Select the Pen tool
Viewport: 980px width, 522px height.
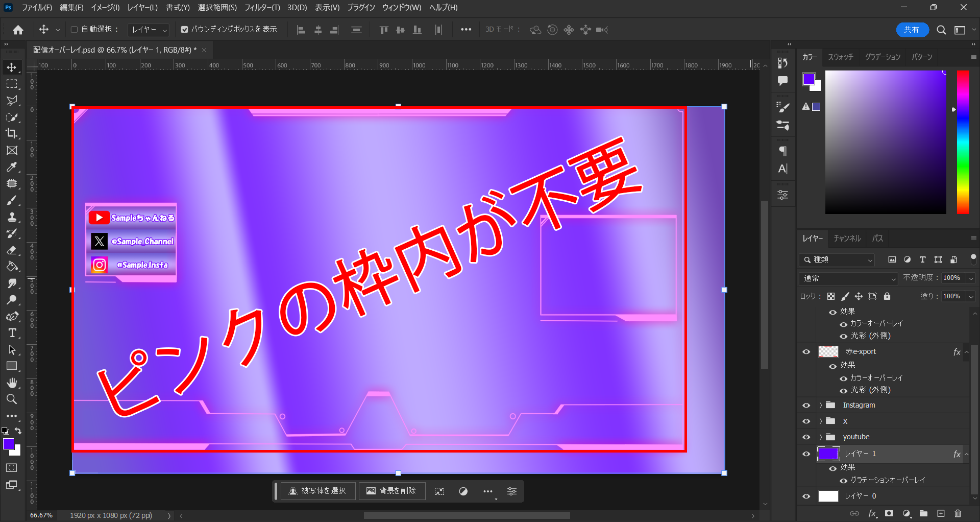coord(12,316)
